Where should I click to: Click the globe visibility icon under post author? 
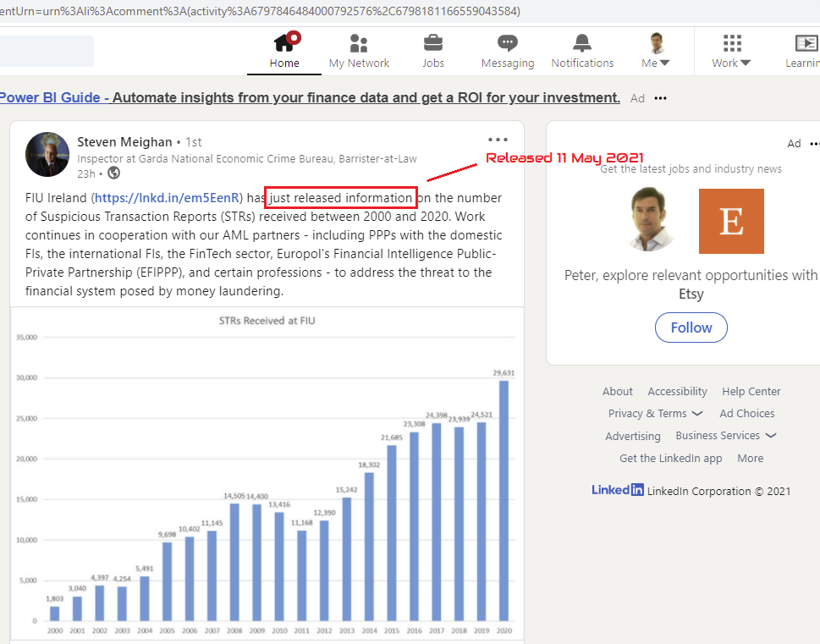tap(113, 173)
